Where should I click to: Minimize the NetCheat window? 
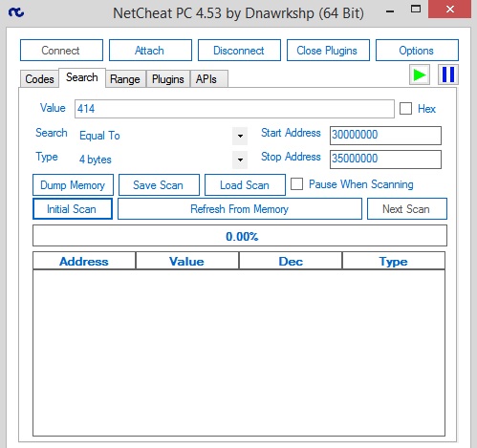click(390, 11)
